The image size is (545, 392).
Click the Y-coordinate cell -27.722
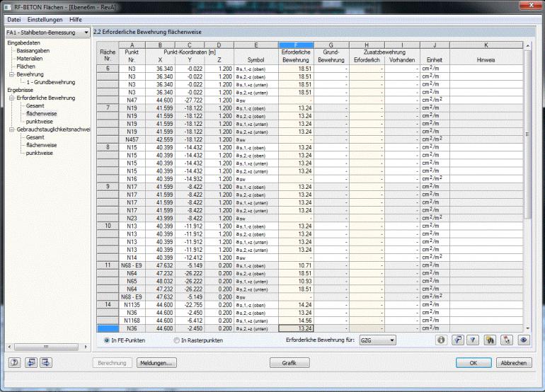[x=190, y=100]
